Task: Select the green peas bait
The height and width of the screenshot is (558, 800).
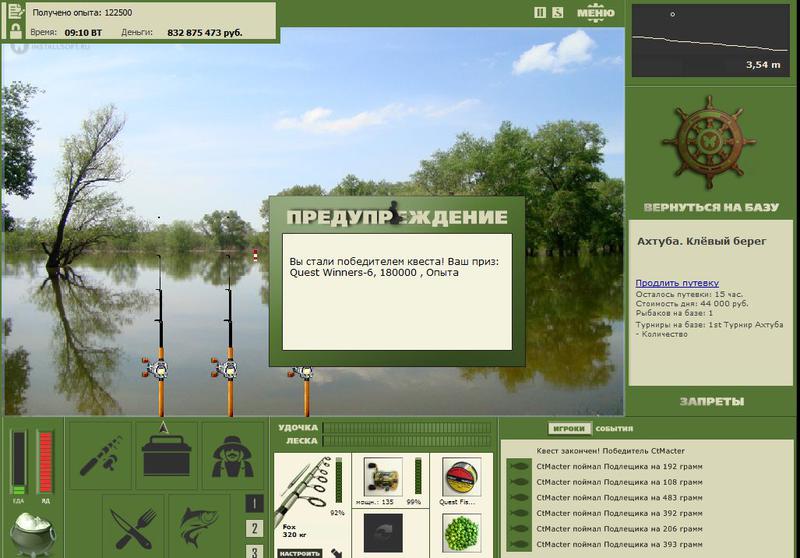Action: coord(461,533)
